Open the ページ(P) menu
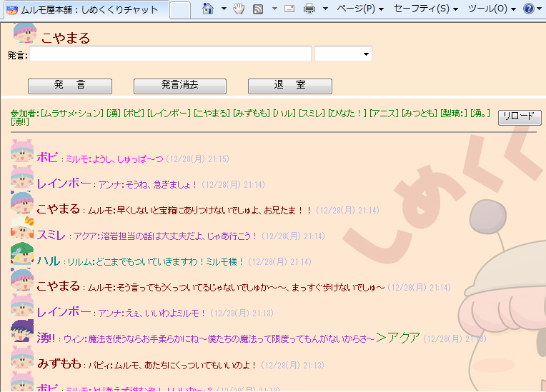The width and height of the screenshot is (546, 392). pyautogui.click(x=360, y=9)
